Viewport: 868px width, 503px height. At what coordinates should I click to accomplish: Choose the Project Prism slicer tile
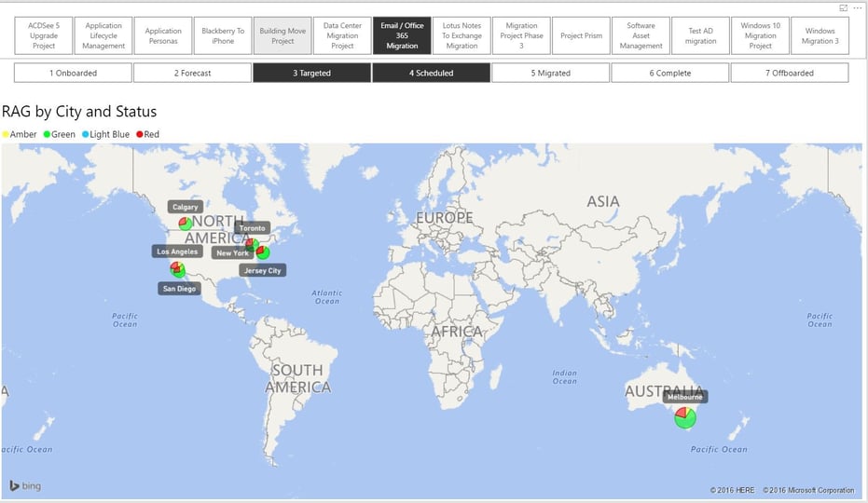[x=581, y=35]
